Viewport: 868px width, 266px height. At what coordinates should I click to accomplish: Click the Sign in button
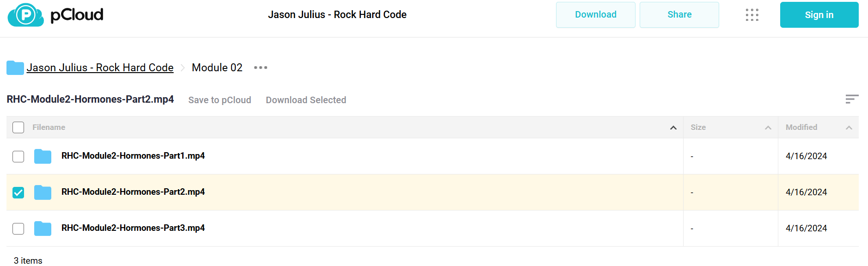[819, 15]
